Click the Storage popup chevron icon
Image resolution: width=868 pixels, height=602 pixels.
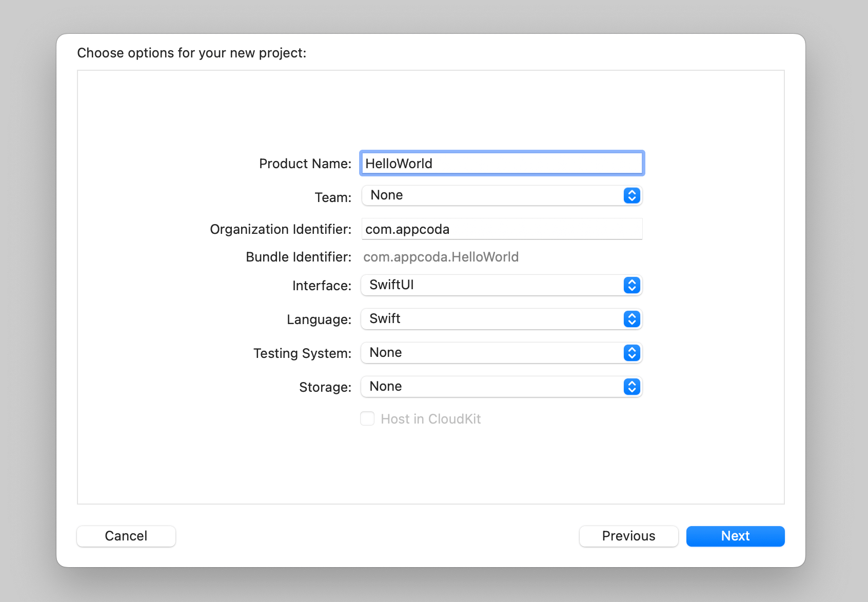[x=632, y=387]
